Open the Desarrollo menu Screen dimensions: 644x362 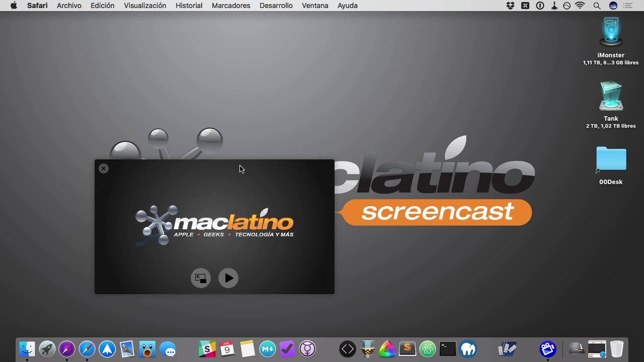[x=276, y=6]
